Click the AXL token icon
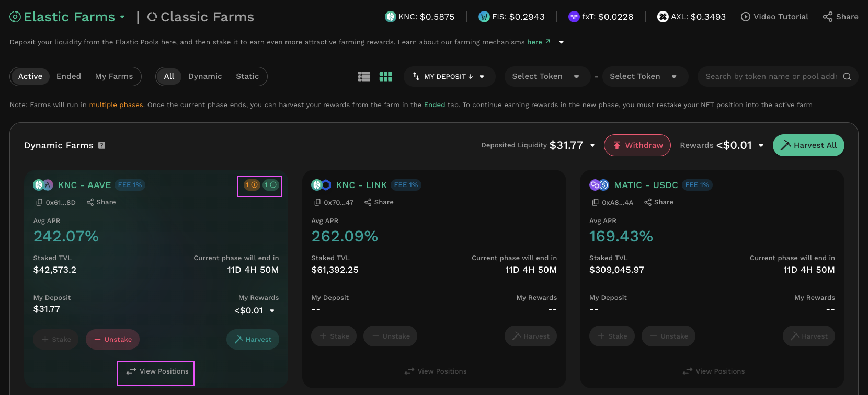This screenshot has height=395, width=868. coord(663,17)
